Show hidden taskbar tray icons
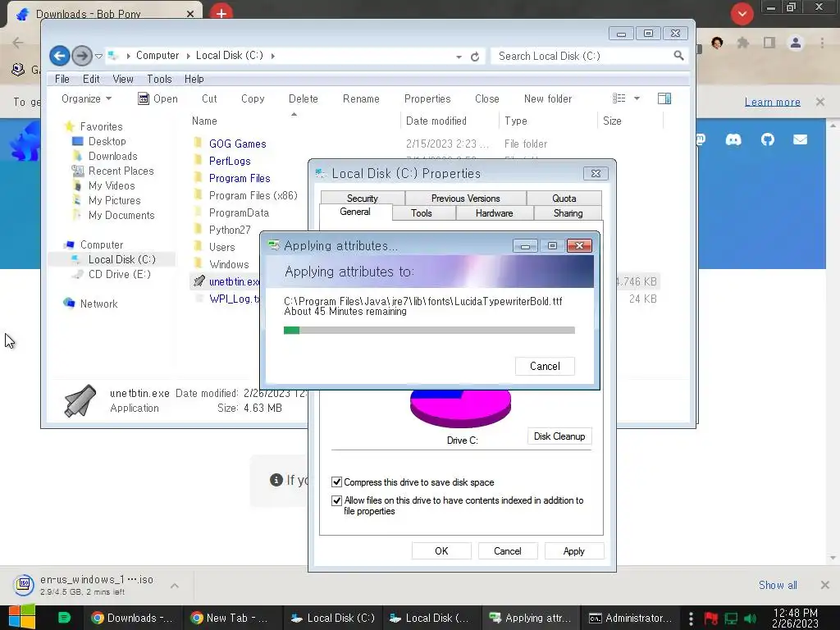 click(x=691, y=619)
